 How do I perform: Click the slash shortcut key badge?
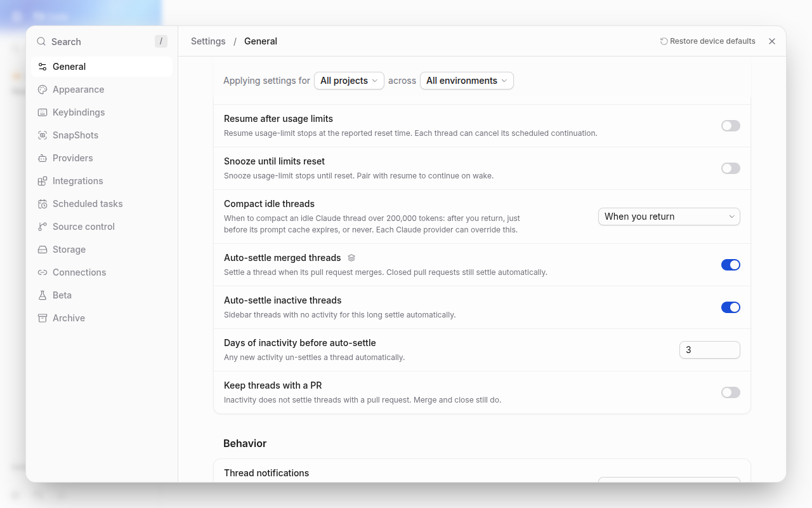(x=161, y=41)
